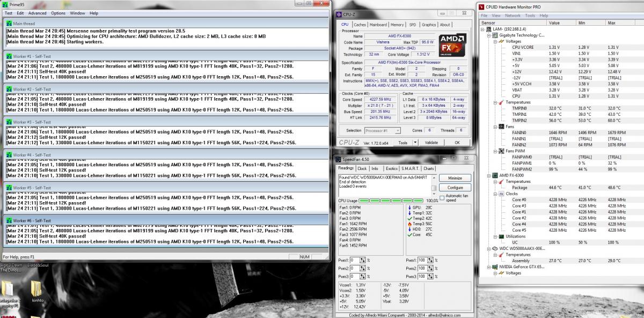Collapse the AMD FX-6300 node

coord(489,175)
